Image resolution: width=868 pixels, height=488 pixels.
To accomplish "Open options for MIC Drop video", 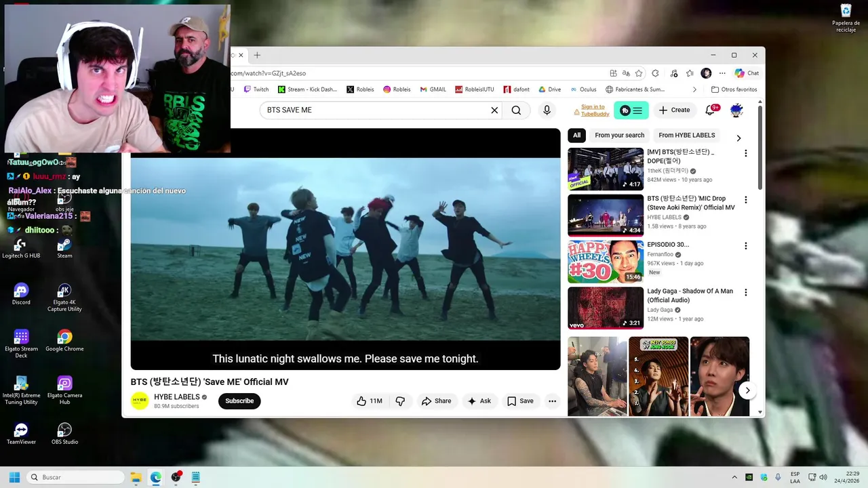I will pos(745,200).
